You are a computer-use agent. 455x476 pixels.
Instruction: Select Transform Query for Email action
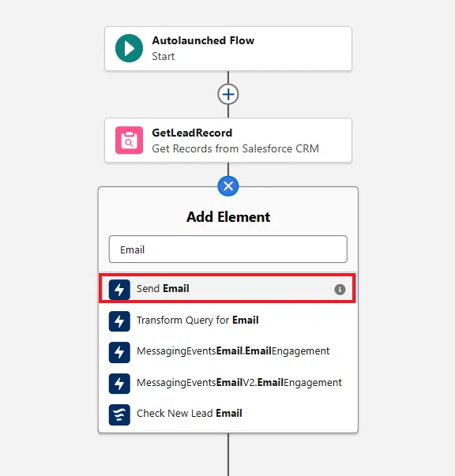[228, 320]
